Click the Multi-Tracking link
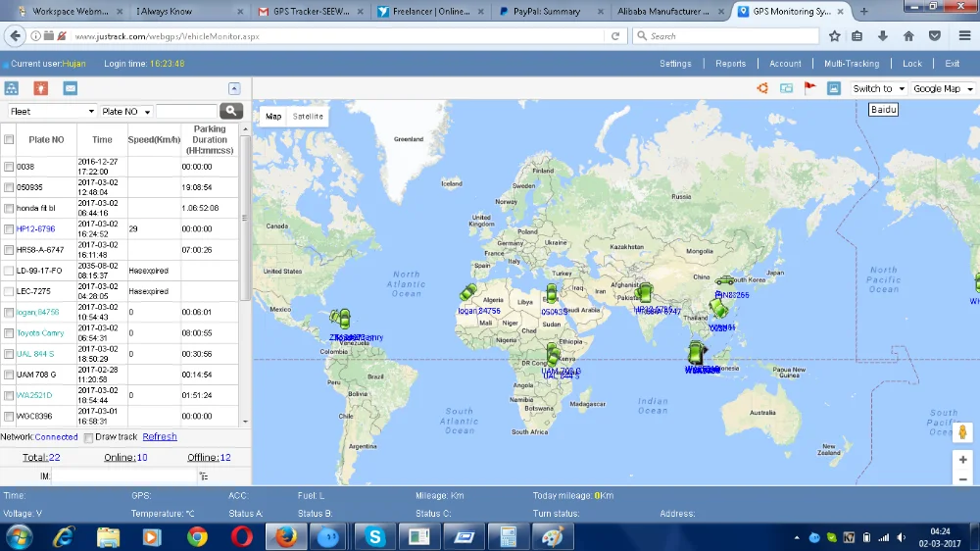 (x=851, y=64)
